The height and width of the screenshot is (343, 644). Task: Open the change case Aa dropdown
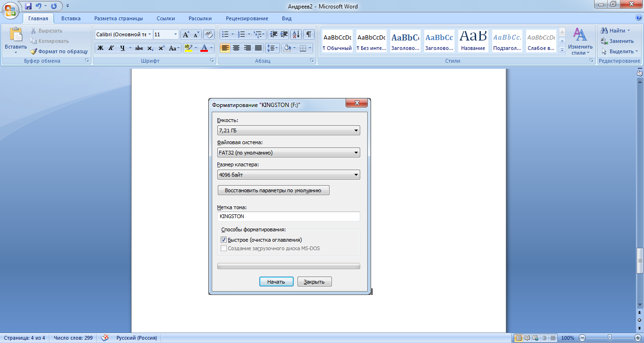(x=174, y=48)
